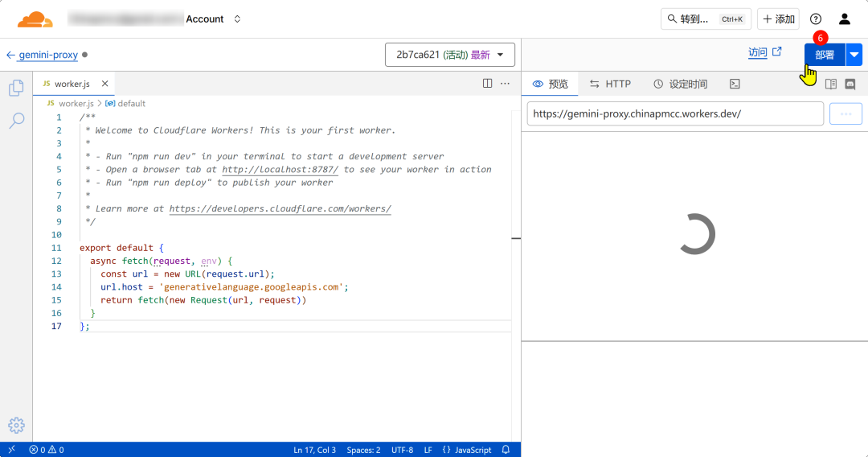Viewport: 868px width, 457px height.
Task: Switch to the 设定时间 tab
Action: click(680, 84)
